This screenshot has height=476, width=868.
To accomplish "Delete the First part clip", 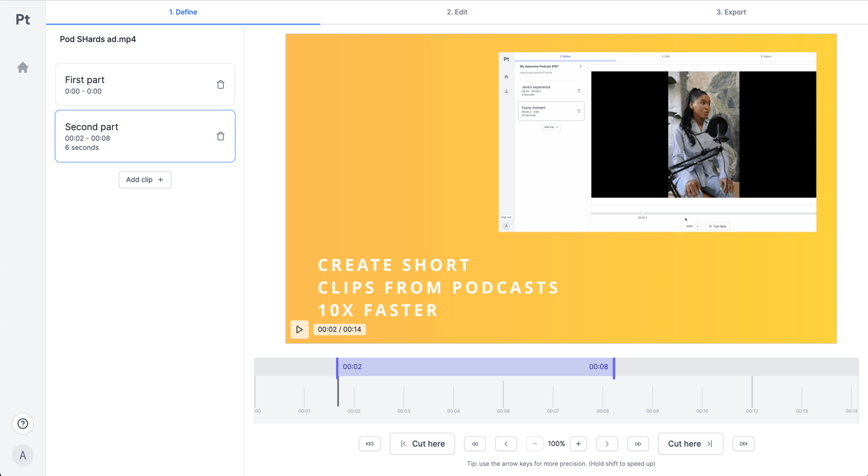I will point(221,84).
